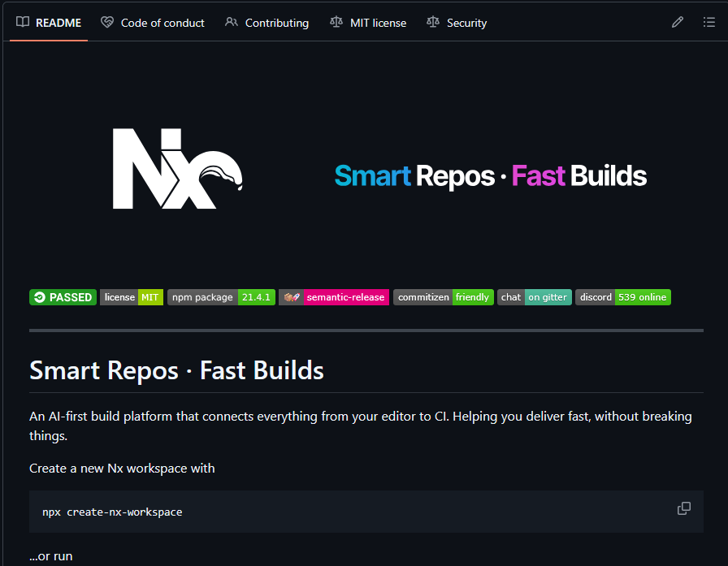Image resolution: width=728 pixels, height=566 pixels.
Task: Open the chat on gitter badge
Action: (x=535, y=297)
